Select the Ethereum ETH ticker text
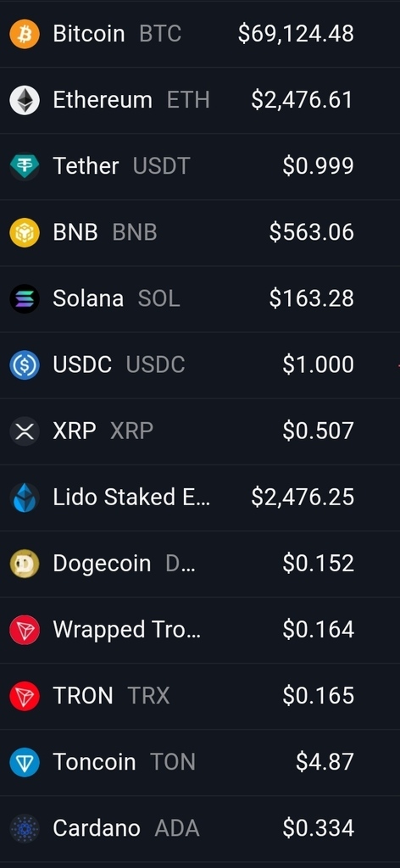The height and width of the screenshot is (868, 400). point(188,100)
